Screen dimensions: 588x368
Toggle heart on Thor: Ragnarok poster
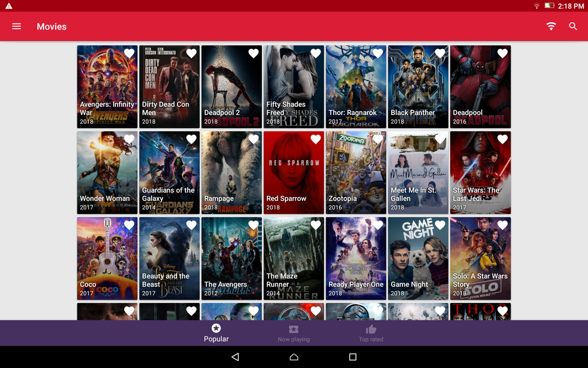tap(378, 53)
